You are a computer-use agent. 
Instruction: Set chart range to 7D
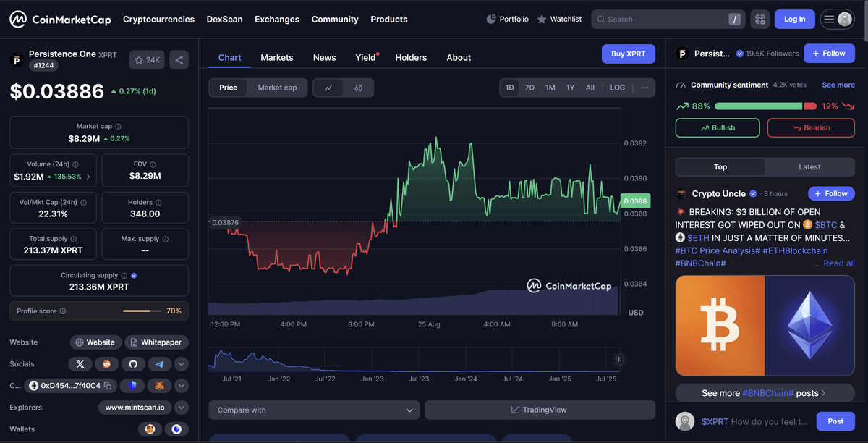[529, 88]
